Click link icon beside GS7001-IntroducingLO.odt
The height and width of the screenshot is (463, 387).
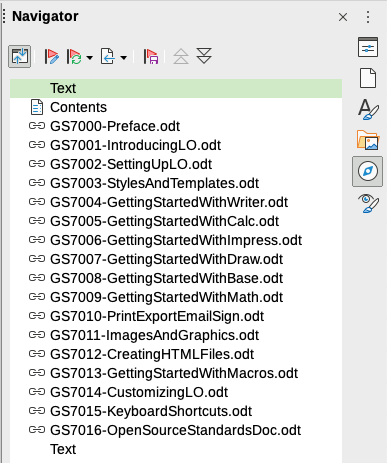37,145
